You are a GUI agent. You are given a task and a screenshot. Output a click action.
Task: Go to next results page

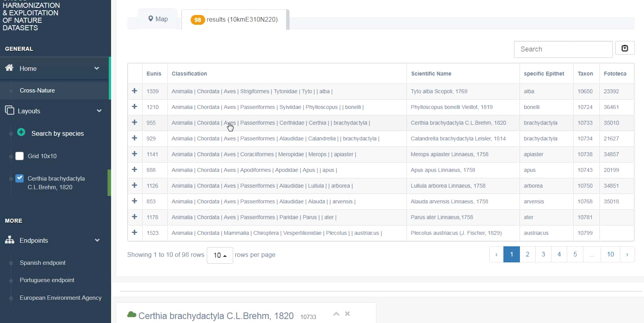tap(627, 254)
